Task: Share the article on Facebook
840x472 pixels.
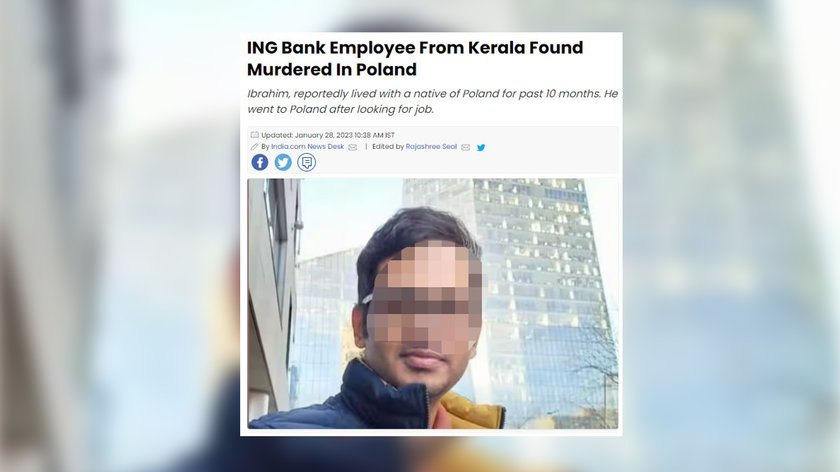Action: click(x=260, y=162)
